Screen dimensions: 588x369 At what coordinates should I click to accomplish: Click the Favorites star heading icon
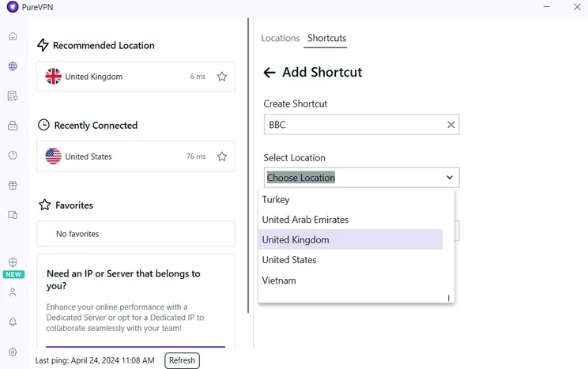pos(44,205)
